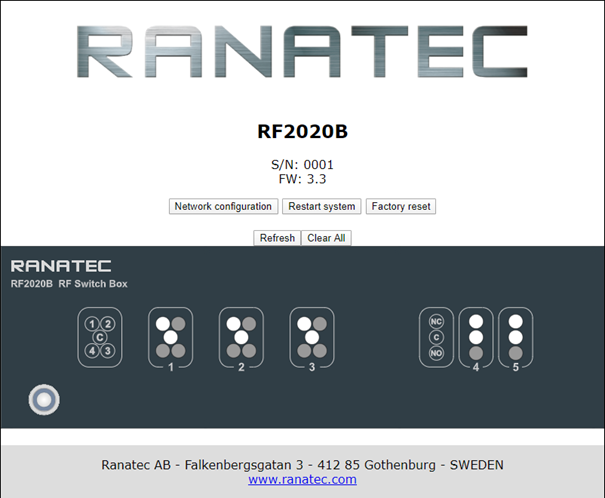Click the large RANATEC header logo
This screenshot has height=498, width=605.
pyautogui.click(x=302, y=52)
